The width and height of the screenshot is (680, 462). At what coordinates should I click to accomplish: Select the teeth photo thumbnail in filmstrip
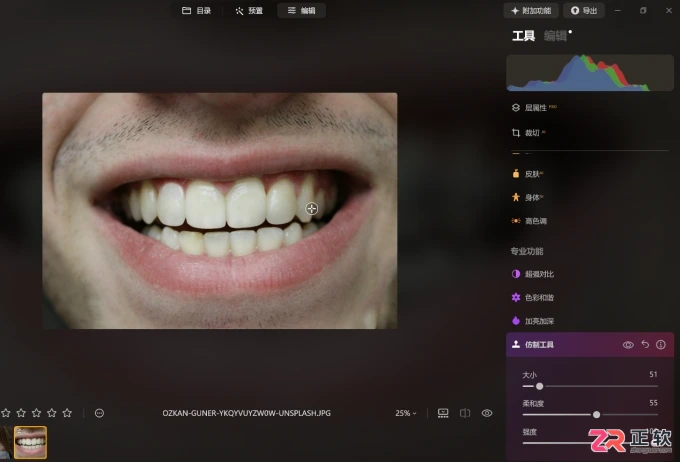[x=30, y=442]
